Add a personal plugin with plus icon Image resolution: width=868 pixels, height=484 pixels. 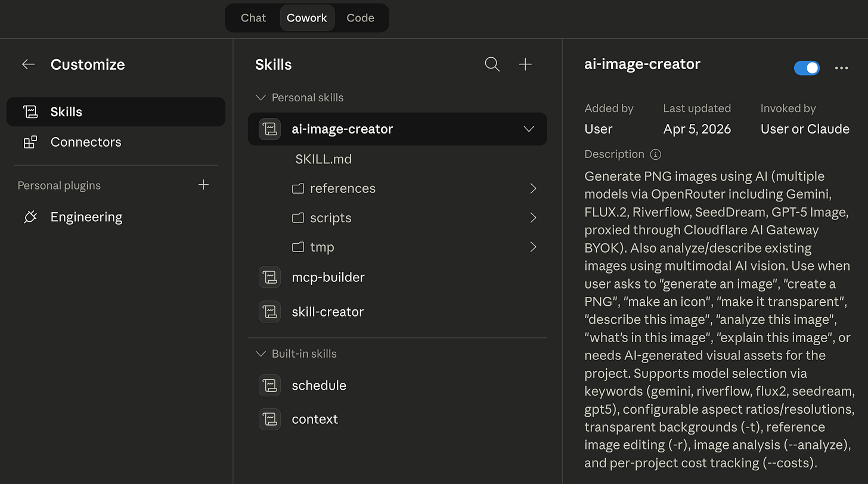click(203, 185)
